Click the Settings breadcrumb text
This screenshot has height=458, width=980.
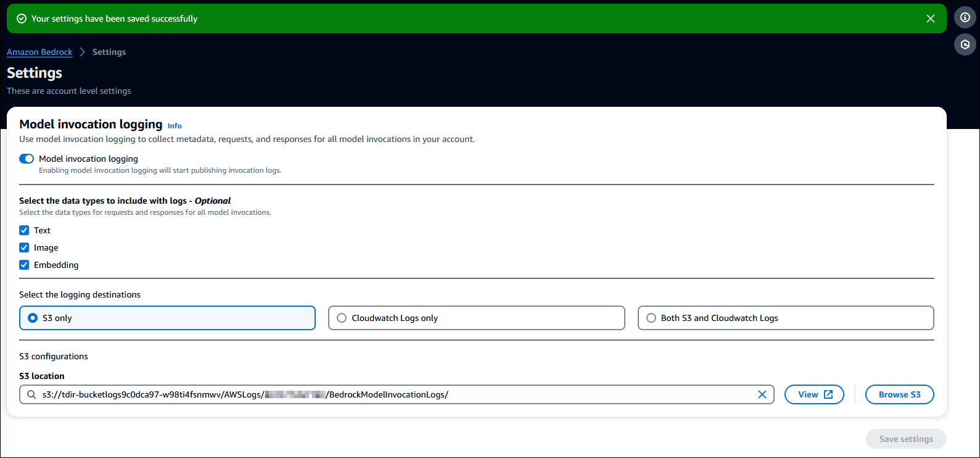click(x=109, y=52)
